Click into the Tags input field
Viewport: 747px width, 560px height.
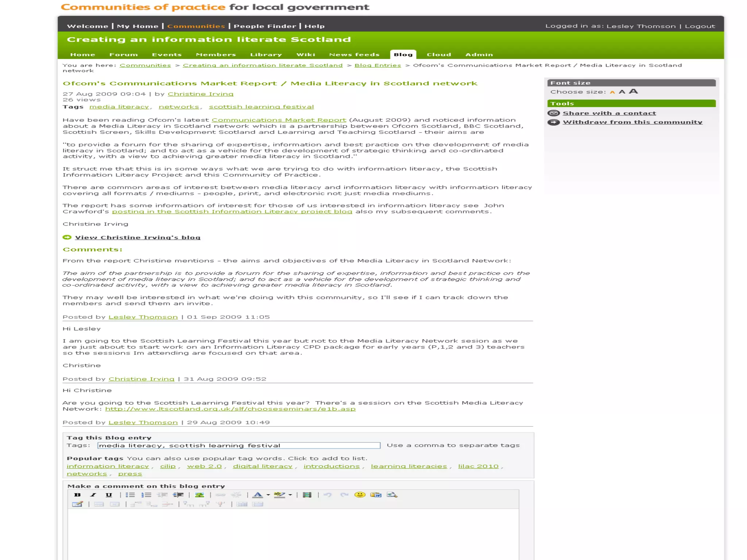coord(239,446)
